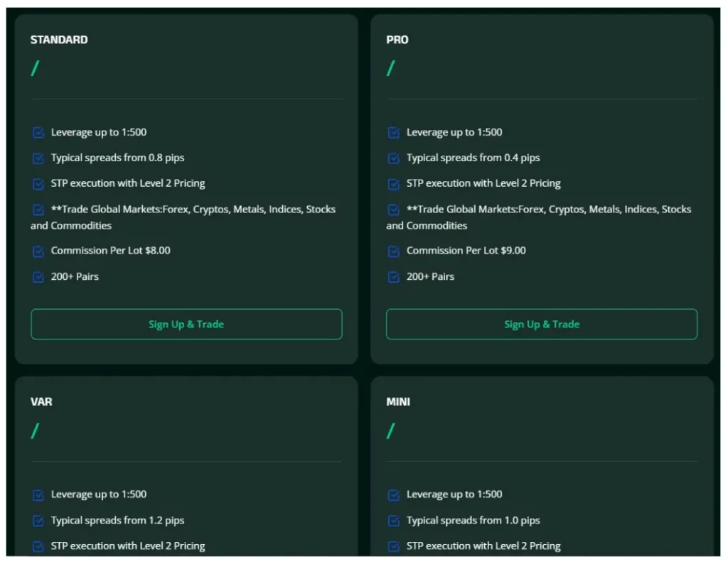Image resolution: width=728 pixels, height=564 pixels.
Task: Click checkmark beside PRO STP execution
Action: (394, 184)
